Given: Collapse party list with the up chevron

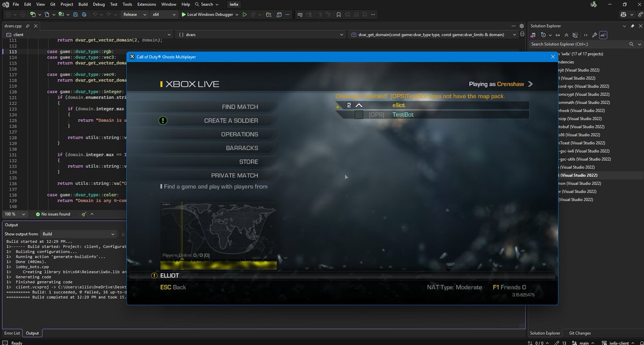Looking at the screenshot, I should (359, 105).
